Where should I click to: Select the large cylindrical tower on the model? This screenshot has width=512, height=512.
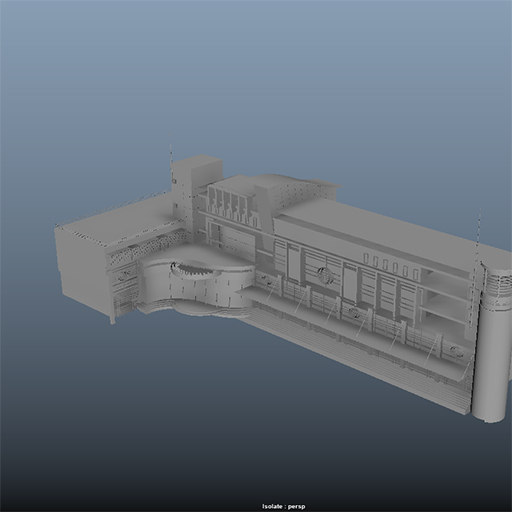(492, 342)
